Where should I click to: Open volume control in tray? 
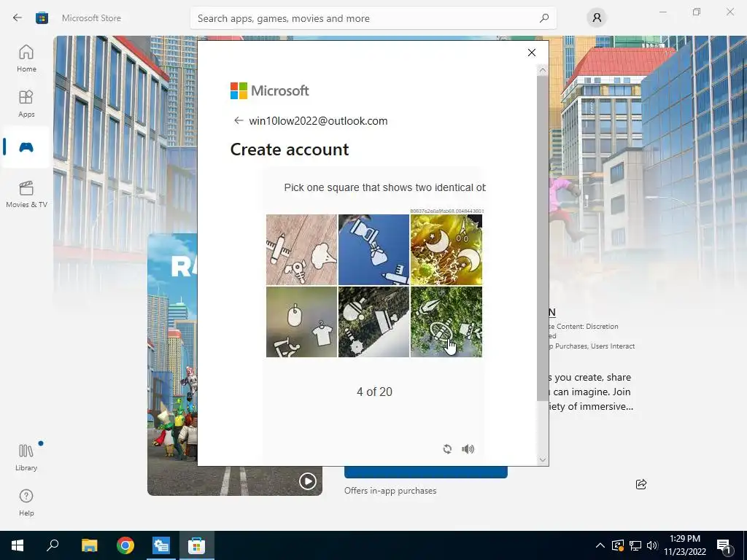pyautogui.click(x=652, y=545)
